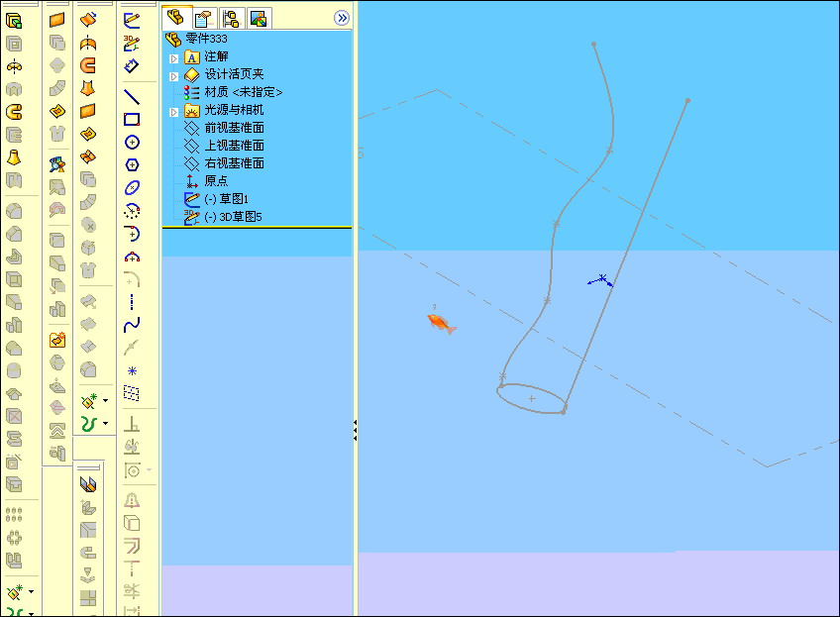Switch to the display/render manager tab
The height and width of the screenshot is (617, 840).
pyautogui.click(x=259, y=19)
